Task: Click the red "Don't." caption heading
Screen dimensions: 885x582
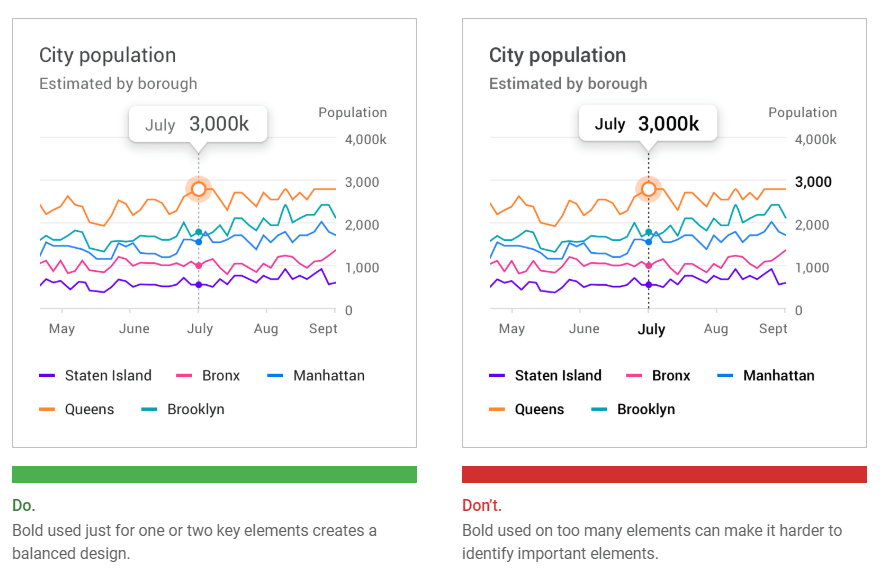Action: pos(482,505)
